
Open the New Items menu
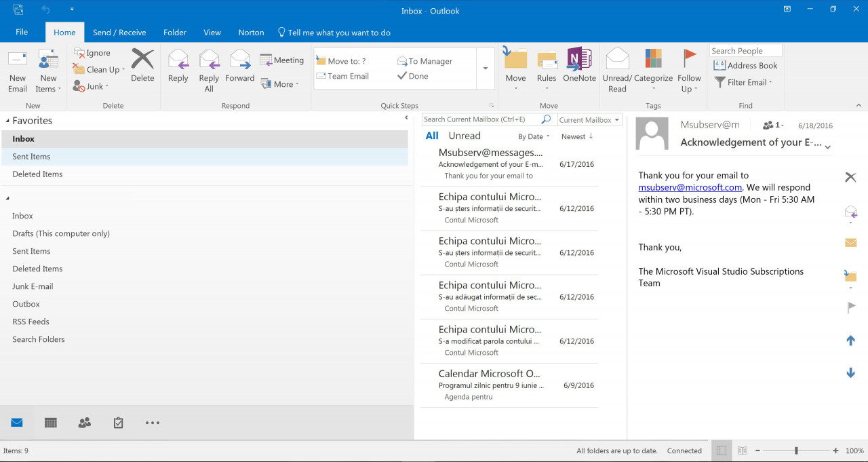coord(48,71)
